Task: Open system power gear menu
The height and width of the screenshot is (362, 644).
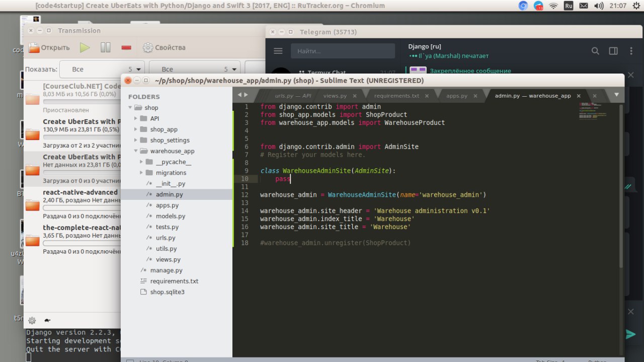Action: pos(635,6)
